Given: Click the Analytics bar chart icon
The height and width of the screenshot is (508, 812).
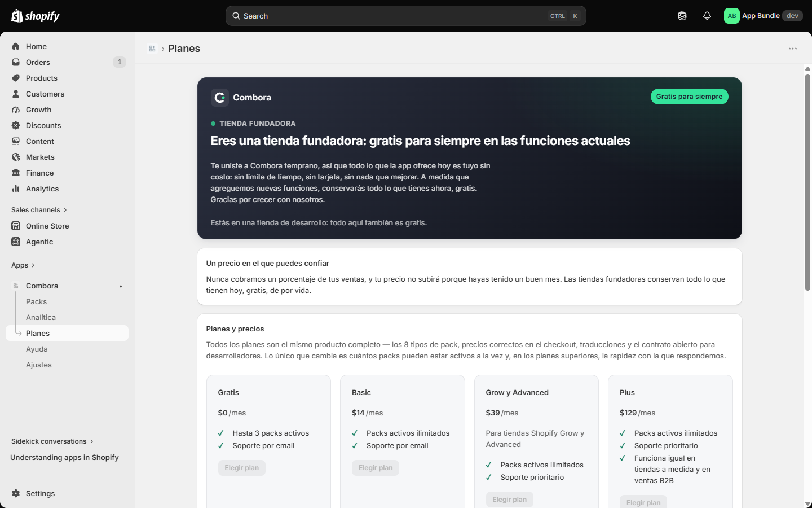Looking at the screenshot, I should 16,189.
